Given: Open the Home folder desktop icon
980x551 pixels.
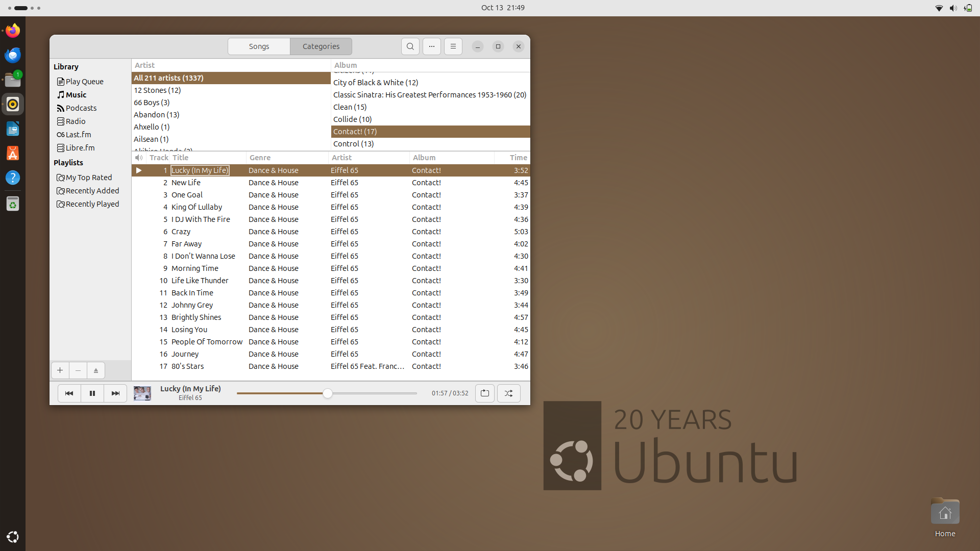Looking at the screenshot, I should (945, 517).
